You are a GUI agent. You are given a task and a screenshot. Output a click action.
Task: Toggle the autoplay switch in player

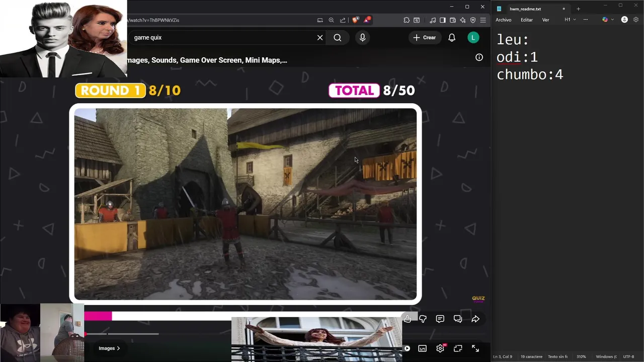[x=407, y=348]
